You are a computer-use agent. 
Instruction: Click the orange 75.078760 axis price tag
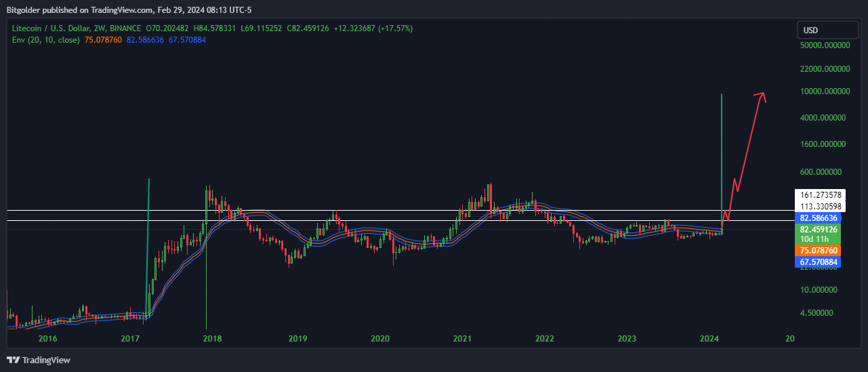tap(819, 251)
